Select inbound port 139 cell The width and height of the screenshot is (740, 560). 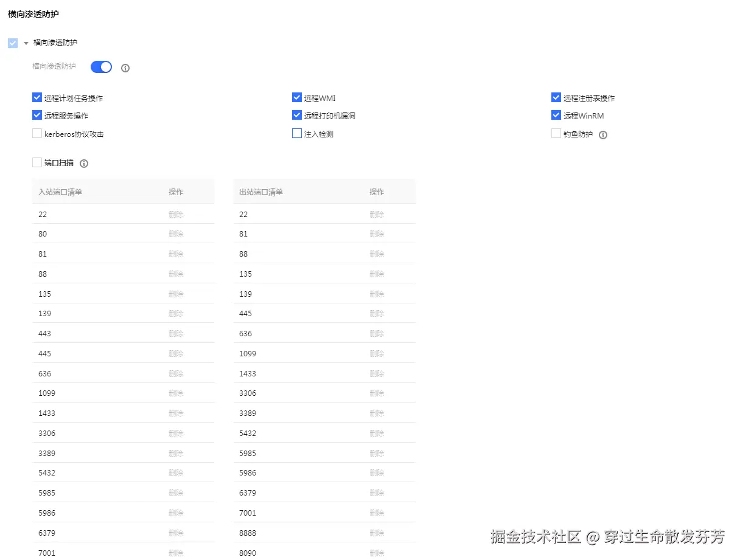pos(45,314)
